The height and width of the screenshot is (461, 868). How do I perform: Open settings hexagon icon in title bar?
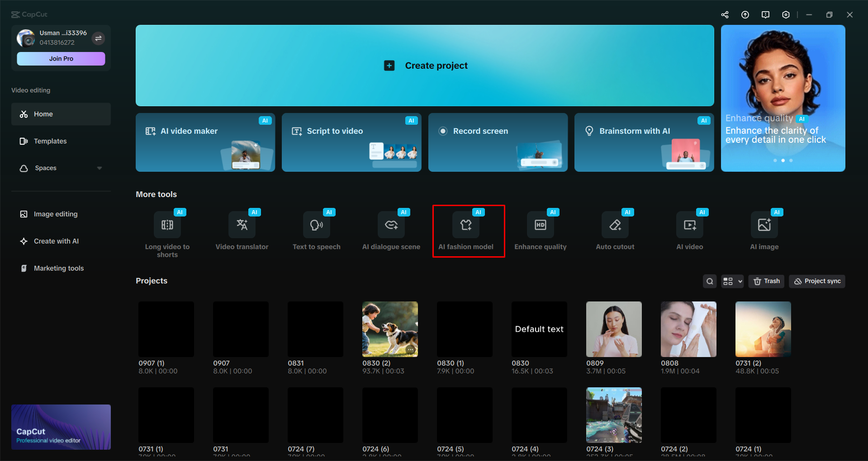pos(786,15)
